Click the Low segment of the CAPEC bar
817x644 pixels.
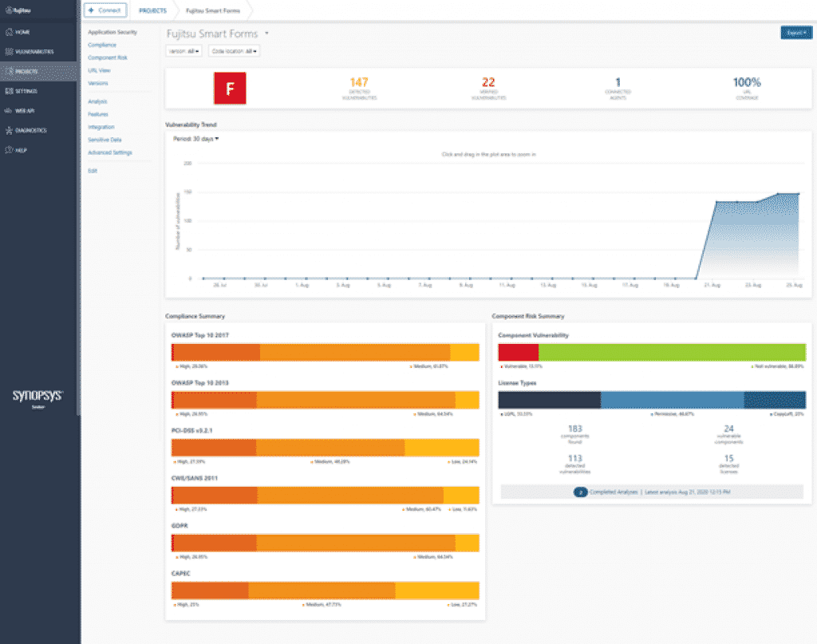pos(437,591)
